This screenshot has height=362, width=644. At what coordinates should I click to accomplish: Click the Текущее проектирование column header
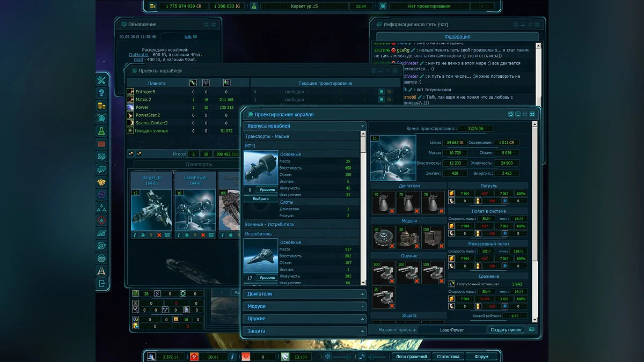(x=325, y=83)
